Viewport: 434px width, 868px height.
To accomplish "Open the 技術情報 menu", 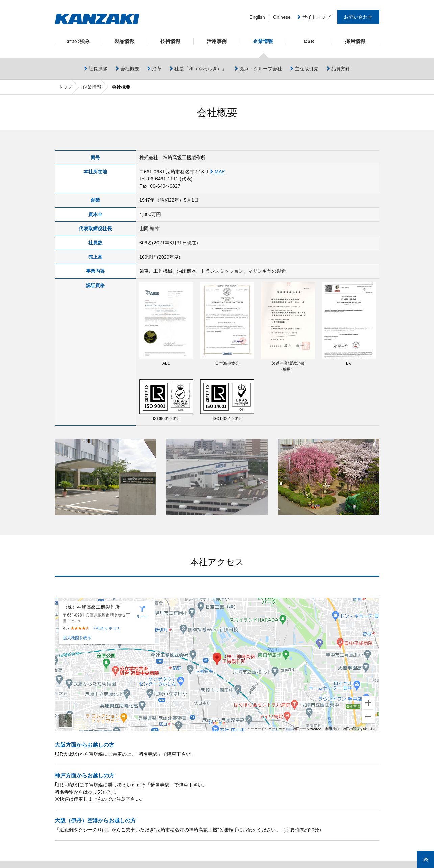I will tap(170, 41).
